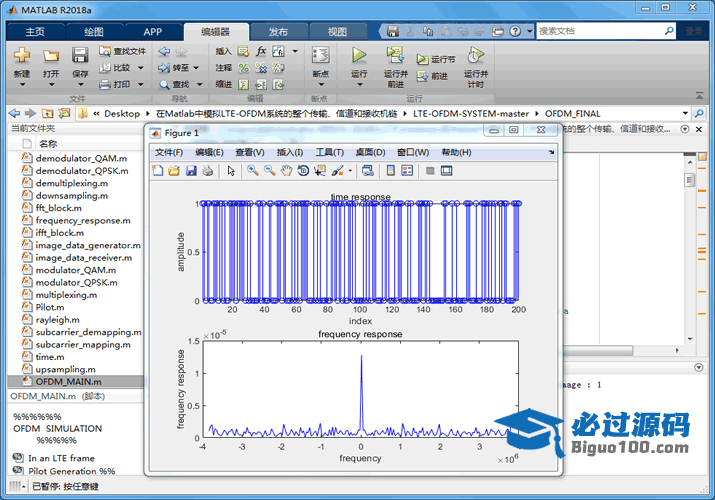The width and height of the screenshot is (715, 500).
Task: Select the Zoom In tool in Figure 1
Action: [253, 171]
